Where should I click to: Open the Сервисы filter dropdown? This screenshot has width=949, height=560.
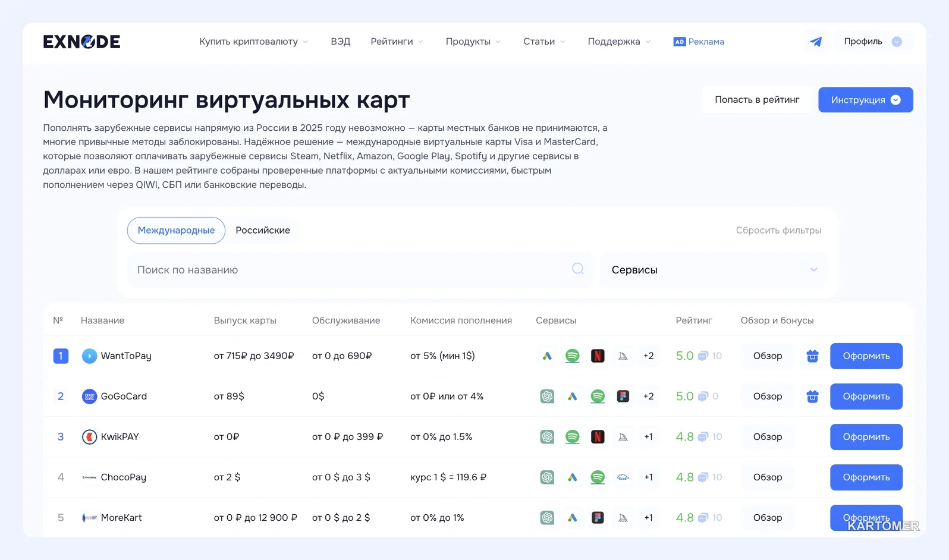coord(714,270)
